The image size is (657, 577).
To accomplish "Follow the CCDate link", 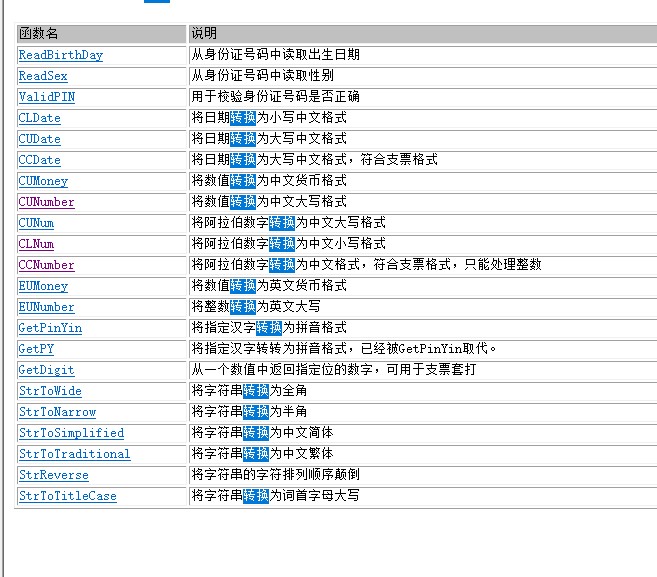I will pos(39,160).
